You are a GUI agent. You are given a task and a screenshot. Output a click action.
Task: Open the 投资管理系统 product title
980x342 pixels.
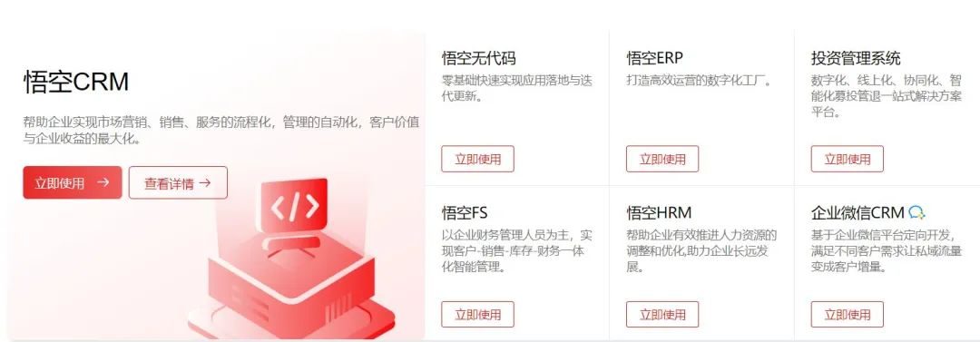click(856, 58)
